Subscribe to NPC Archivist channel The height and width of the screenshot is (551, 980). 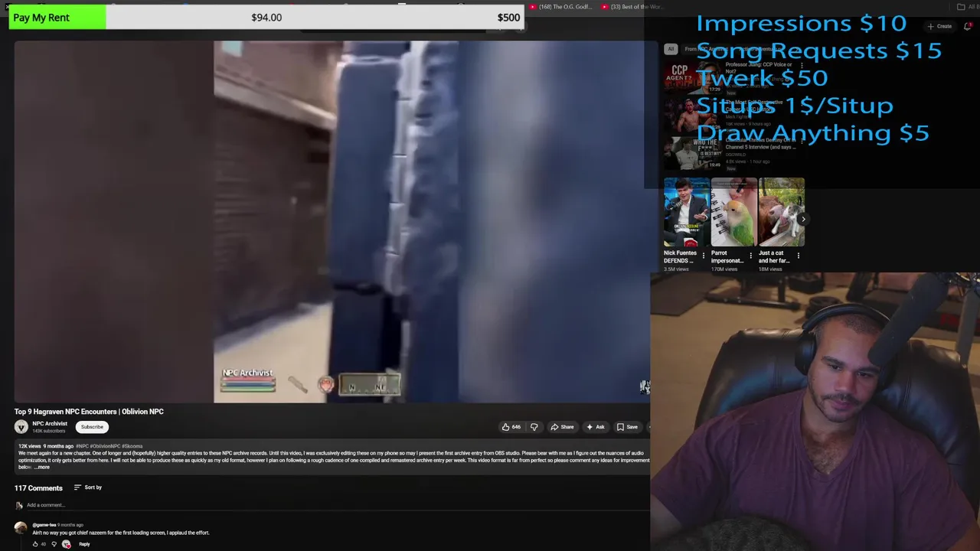92,427
